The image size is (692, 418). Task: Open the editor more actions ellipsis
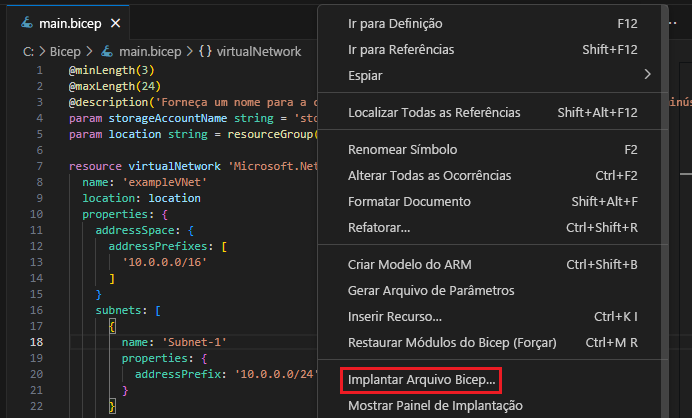[673, 23]
